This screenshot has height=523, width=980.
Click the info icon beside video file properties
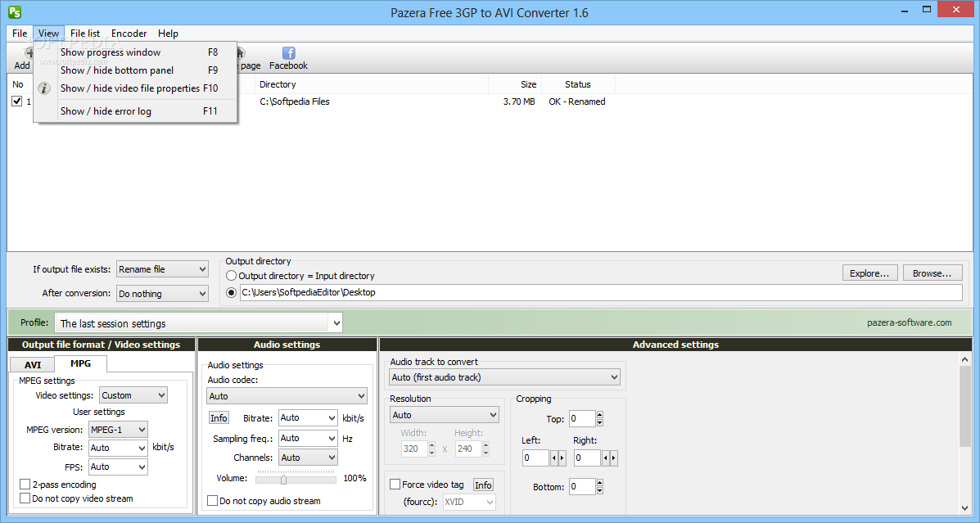43,88
